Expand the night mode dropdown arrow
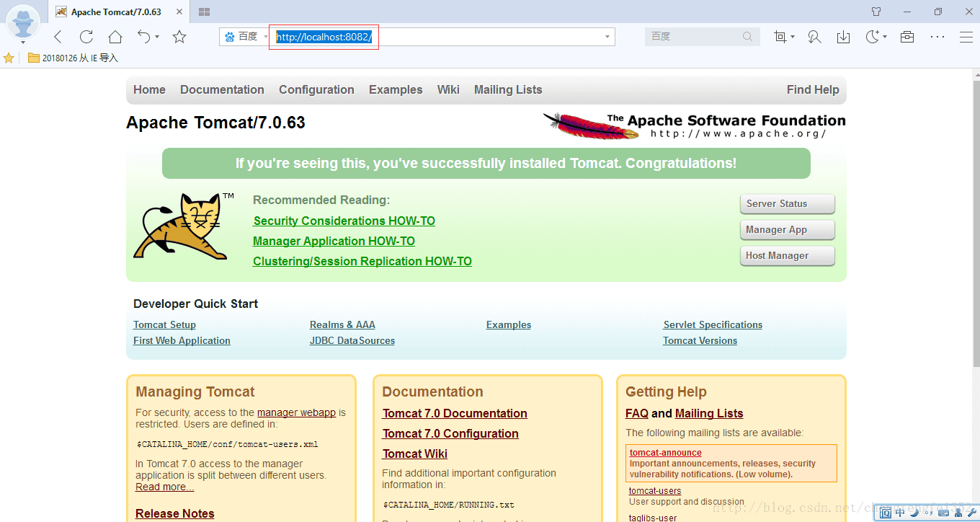Viewport: 980px width, 522px height. [x=884, y=37]
